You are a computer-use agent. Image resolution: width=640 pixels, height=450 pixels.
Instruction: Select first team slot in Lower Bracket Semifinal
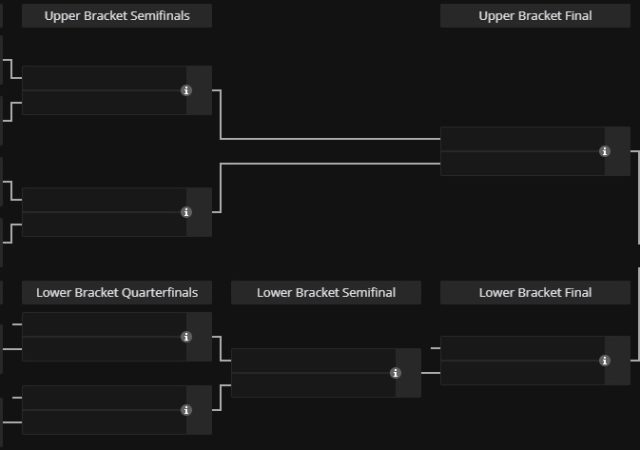[312, 361]
